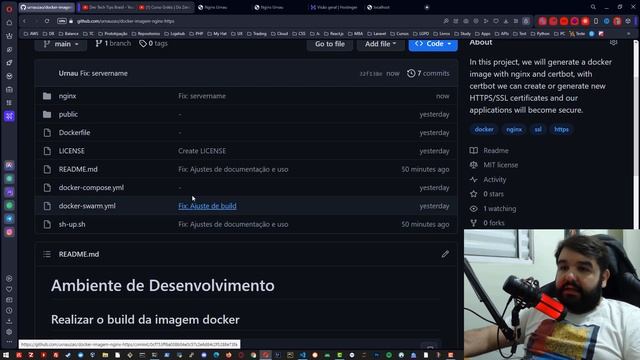Open the 7 commits history
The image size is (640, 360).
point(428,73)
